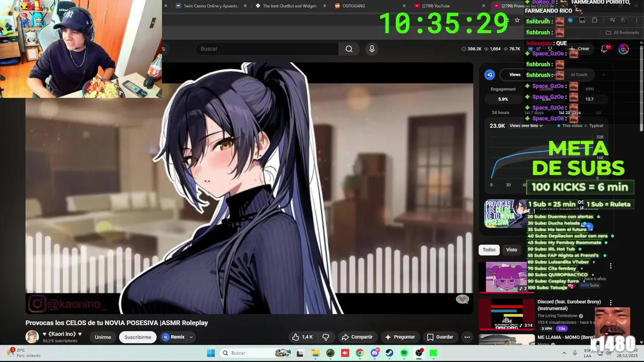
Task: Click the Compartir share button
Action: [357, 337]
